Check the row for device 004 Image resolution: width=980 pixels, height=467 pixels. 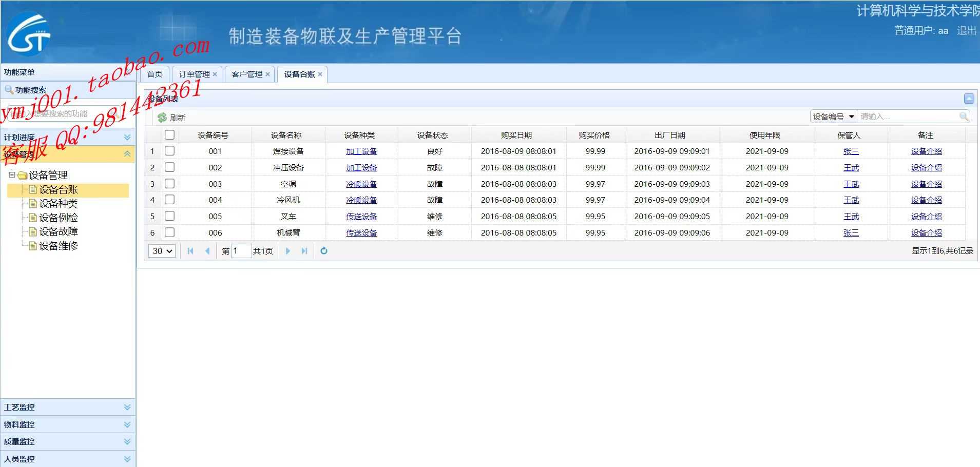point(169,200)
